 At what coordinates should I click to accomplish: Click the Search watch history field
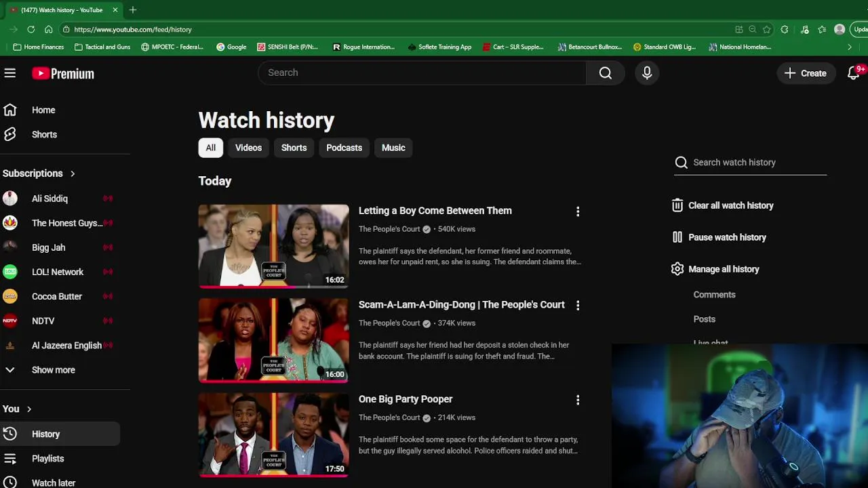[x=750, y=163]
